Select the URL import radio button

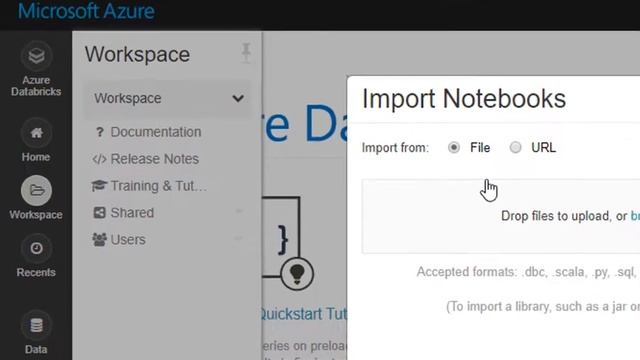click(x=516, y=147)
